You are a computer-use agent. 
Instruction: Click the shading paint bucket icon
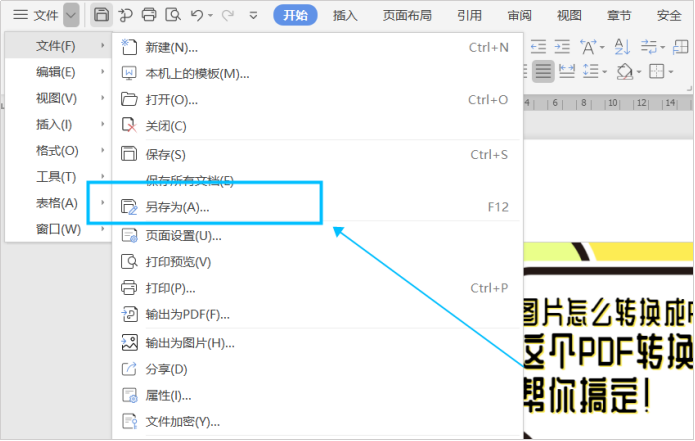625,71
